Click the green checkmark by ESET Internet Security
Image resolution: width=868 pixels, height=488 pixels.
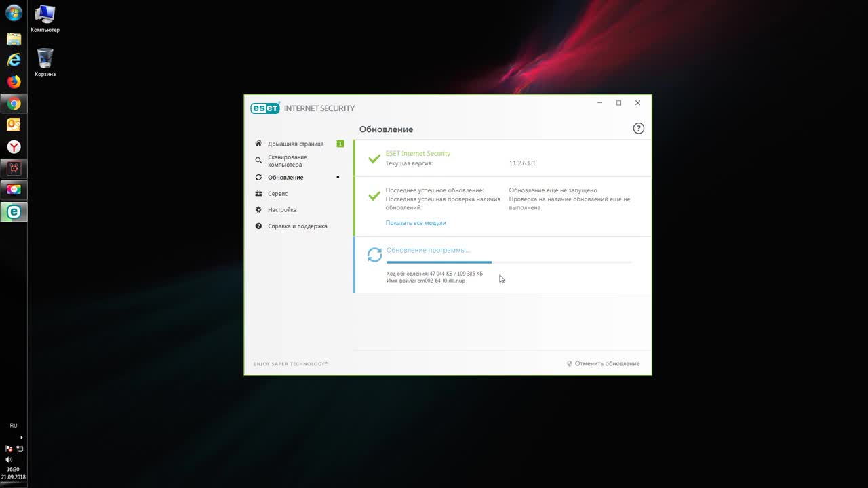(x=374, y=159)
